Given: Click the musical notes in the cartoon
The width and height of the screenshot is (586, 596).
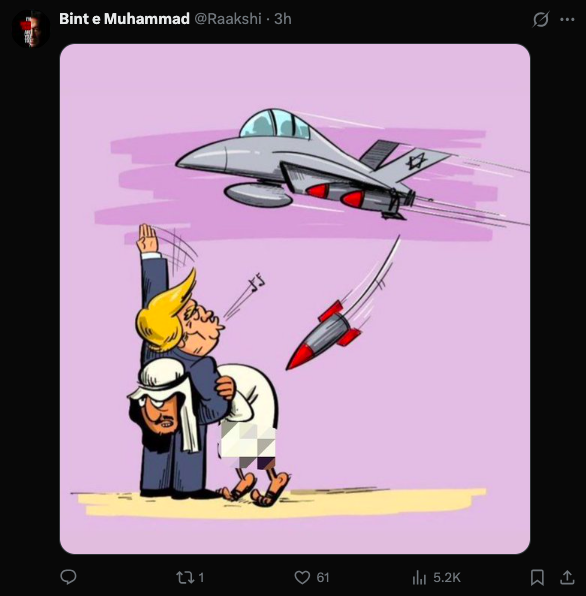Looking at the screenshot, I should [x=256, y=282].
